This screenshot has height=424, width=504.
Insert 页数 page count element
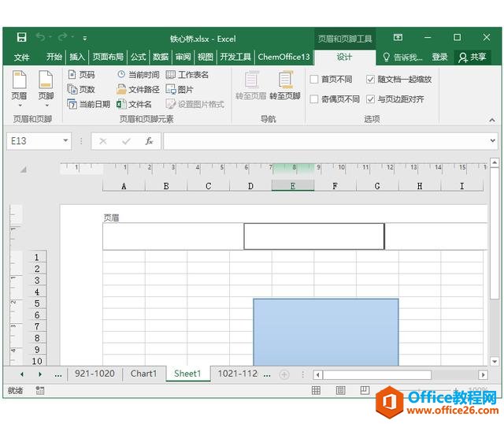(x=81, y=89)
